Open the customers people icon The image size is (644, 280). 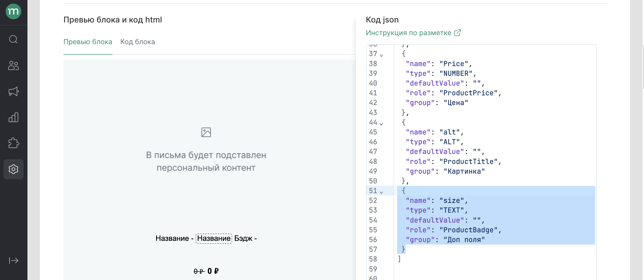[x=13, y=65]
